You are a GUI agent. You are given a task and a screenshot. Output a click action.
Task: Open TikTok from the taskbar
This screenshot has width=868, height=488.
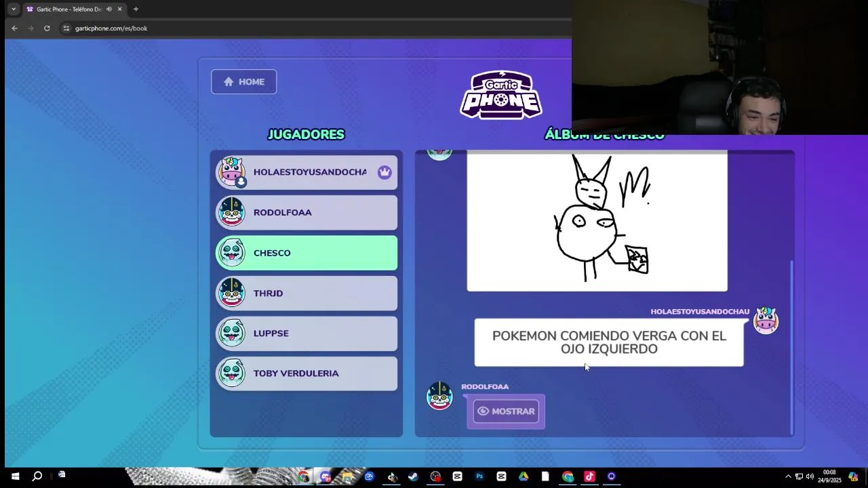click(589, 476)
